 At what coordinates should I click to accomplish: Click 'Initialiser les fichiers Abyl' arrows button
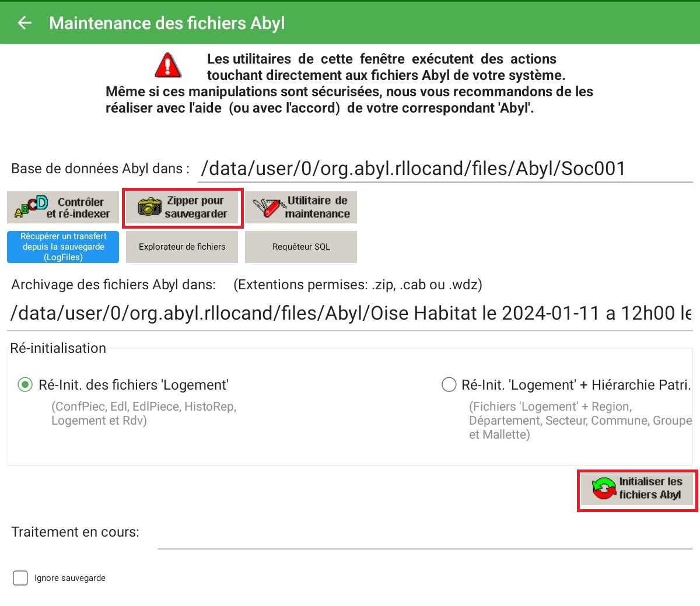[637, 489]
